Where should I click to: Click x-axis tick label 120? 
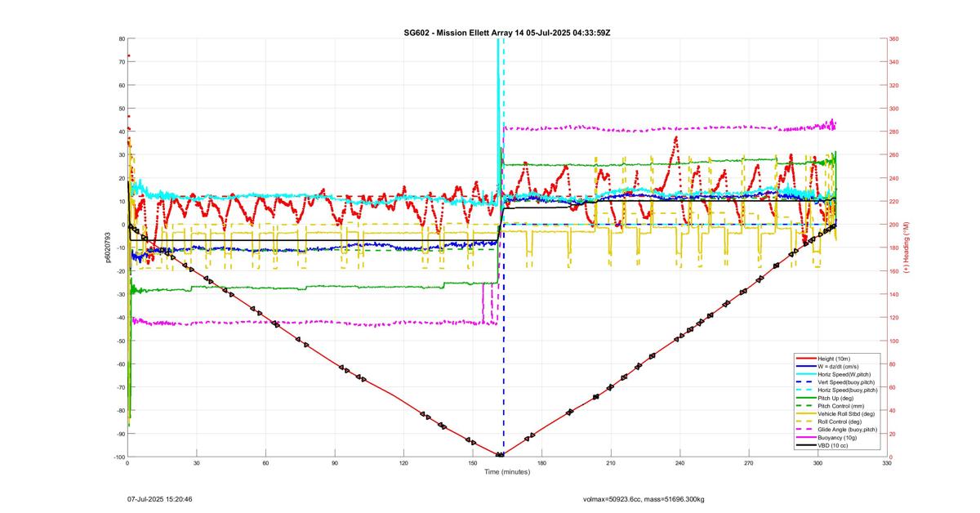(x=403, y=463)
